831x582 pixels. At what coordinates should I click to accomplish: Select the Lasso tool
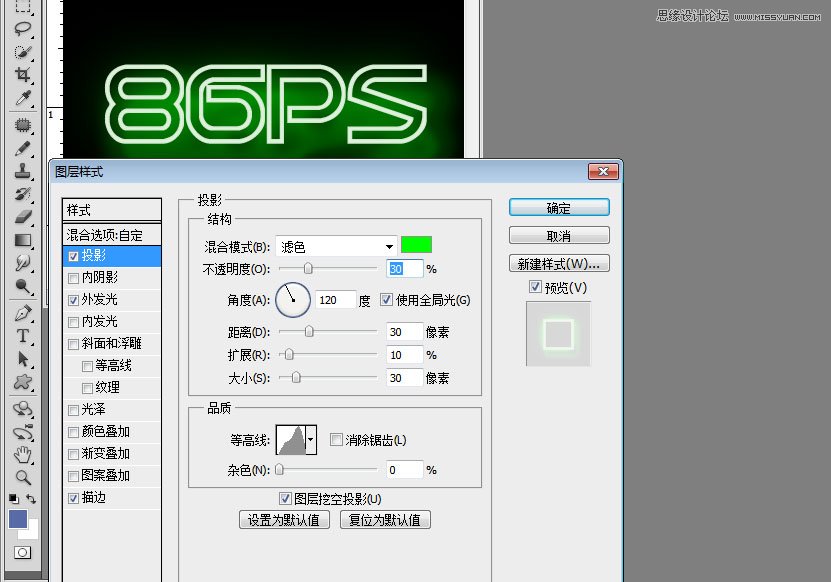22,29
